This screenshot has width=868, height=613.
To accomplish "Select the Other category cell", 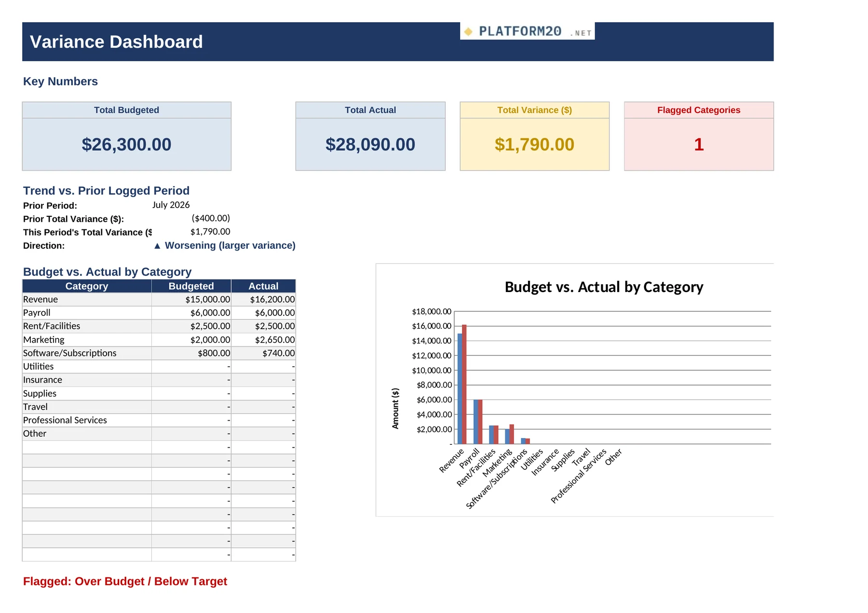I will pos(87,434).
